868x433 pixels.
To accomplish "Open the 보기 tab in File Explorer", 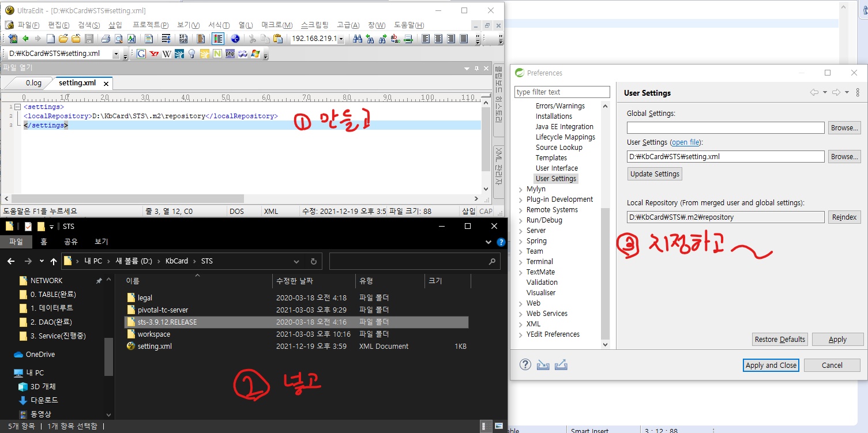I will (101, 242).
